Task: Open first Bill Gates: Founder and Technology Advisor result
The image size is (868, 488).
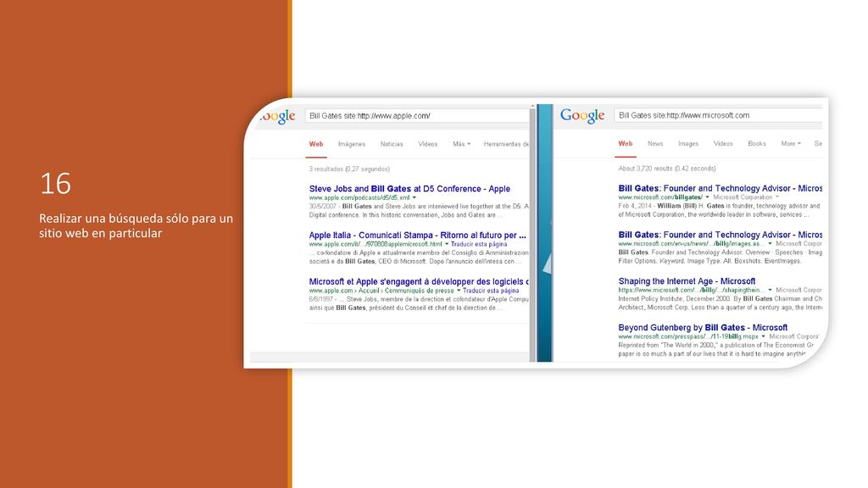Action: (720, 188)
